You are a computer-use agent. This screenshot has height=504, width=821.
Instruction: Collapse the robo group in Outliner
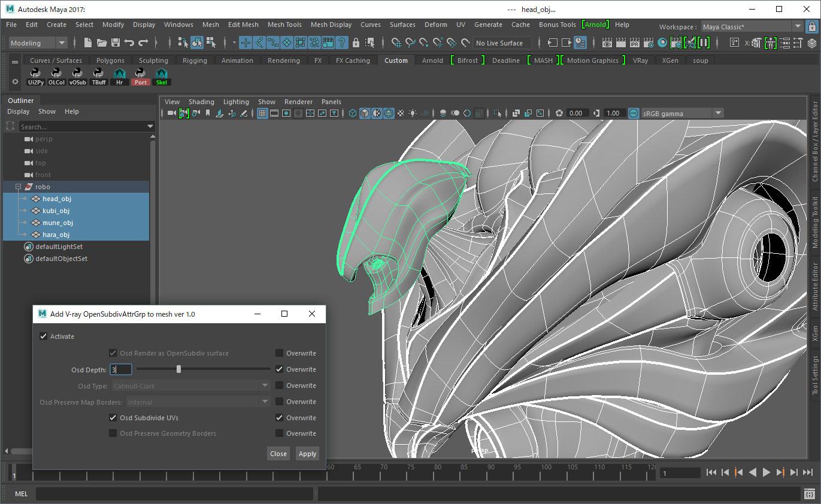(18, 187)
